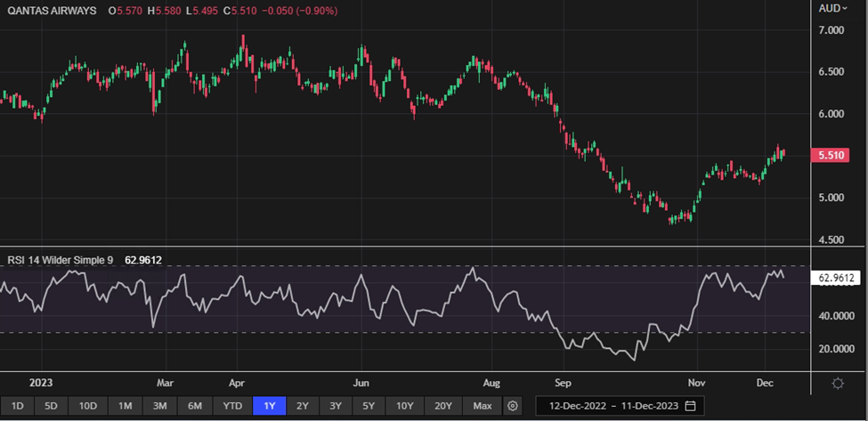Select the 10D time range
868x421 pixels.
[87, 406]
